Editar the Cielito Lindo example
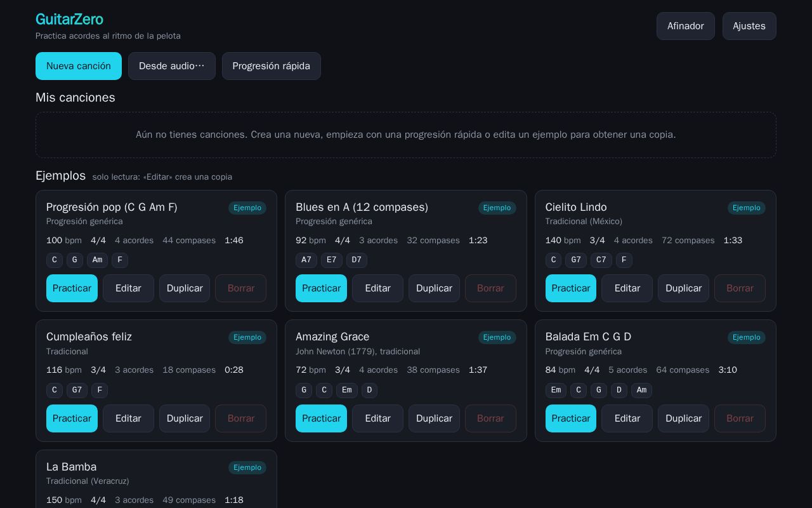The image size is (812, 508). [x=627, y=288]
